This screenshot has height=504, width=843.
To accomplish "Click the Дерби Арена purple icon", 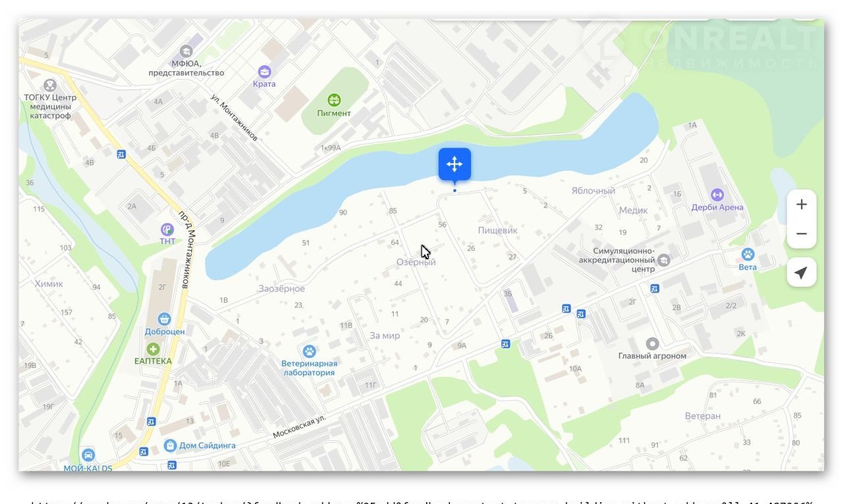I will coord(717,195).
